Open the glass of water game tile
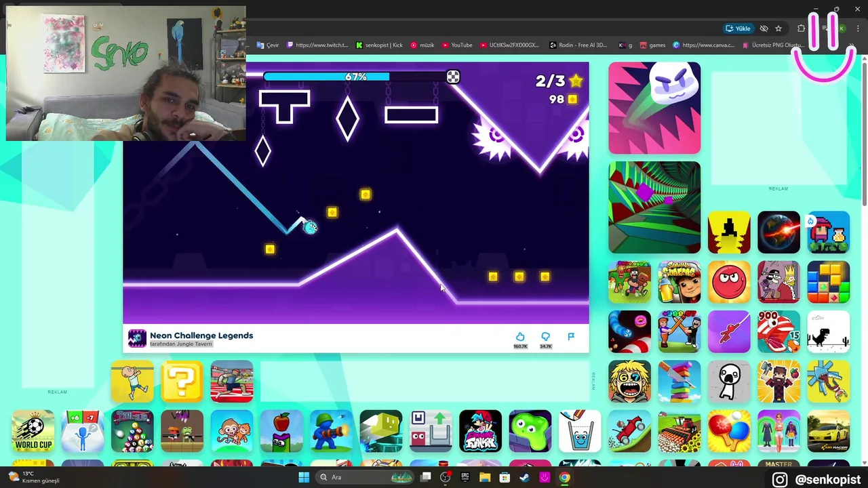The width and height of the screenshot is (868, 488). click(580, 431)
